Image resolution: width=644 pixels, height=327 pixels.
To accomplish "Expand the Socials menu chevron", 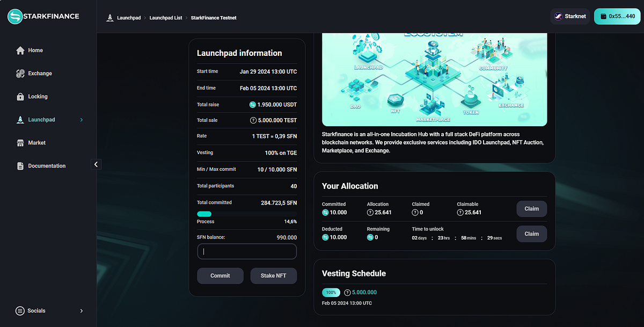I will point(81,310).
